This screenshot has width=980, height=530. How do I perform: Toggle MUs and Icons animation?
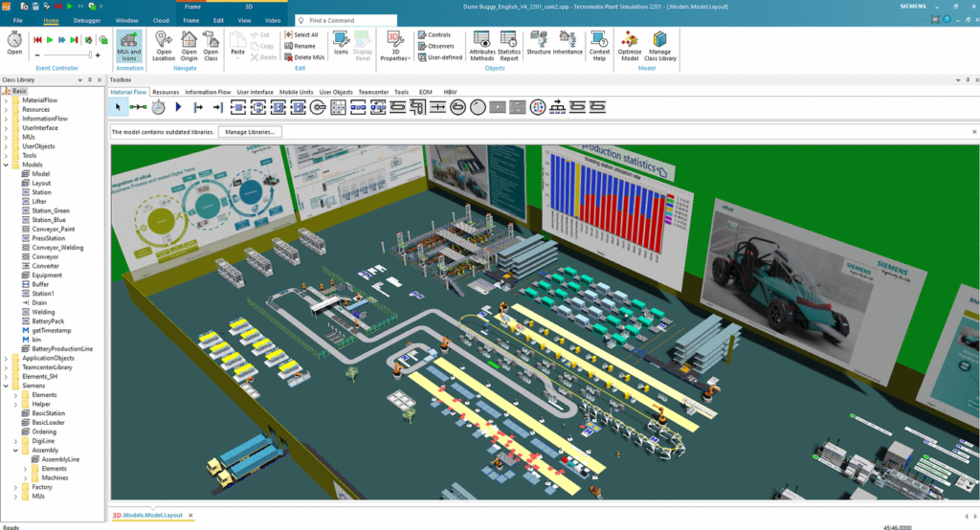[x=129, y=46]
